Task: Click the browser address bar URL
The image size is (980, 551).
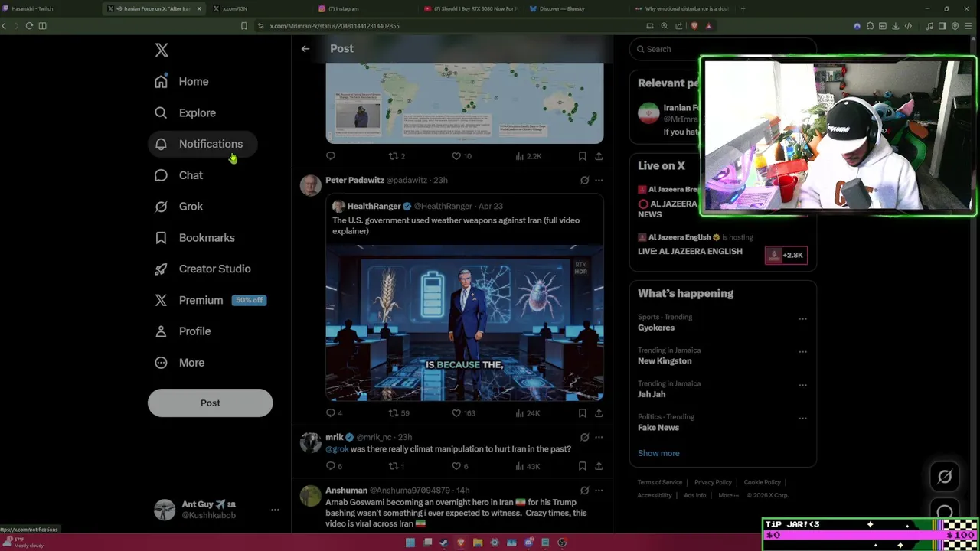Action: click(335, 26)
